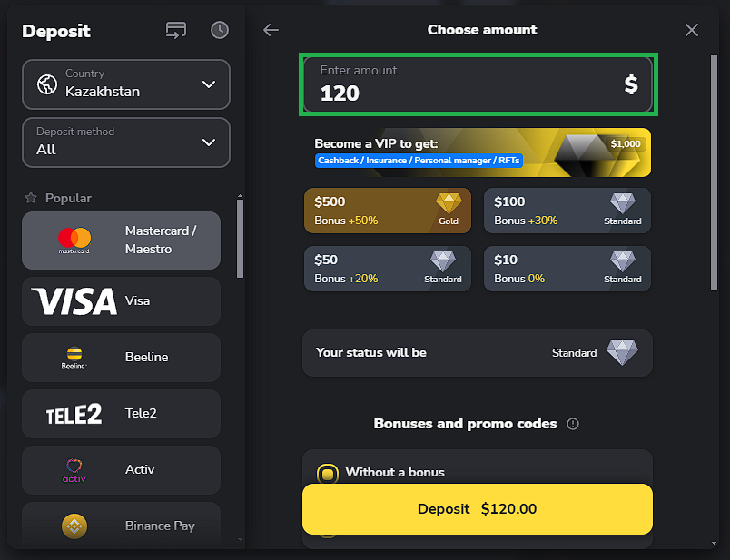Viewport: 730px width, 560px height.
Task: Select Binance Pay deposit method
Action: (121, 525)
